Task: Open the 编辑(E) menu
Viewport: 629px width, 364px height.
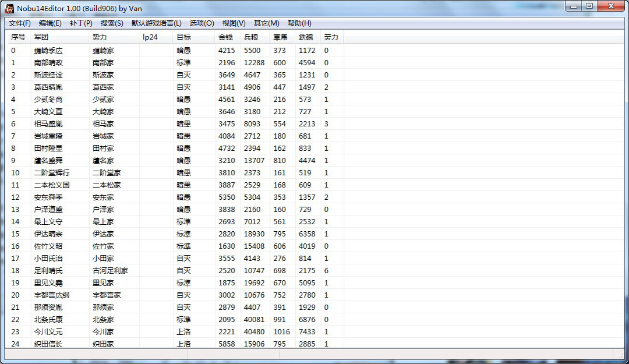Action: (50, 23)
